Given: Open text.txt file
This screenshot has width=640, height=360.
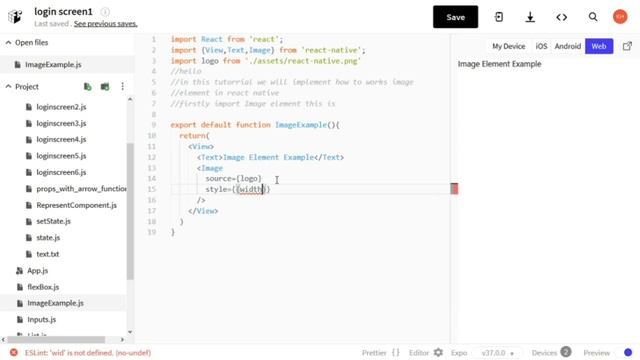Looking at the screenshot, I should click(48, 254).
